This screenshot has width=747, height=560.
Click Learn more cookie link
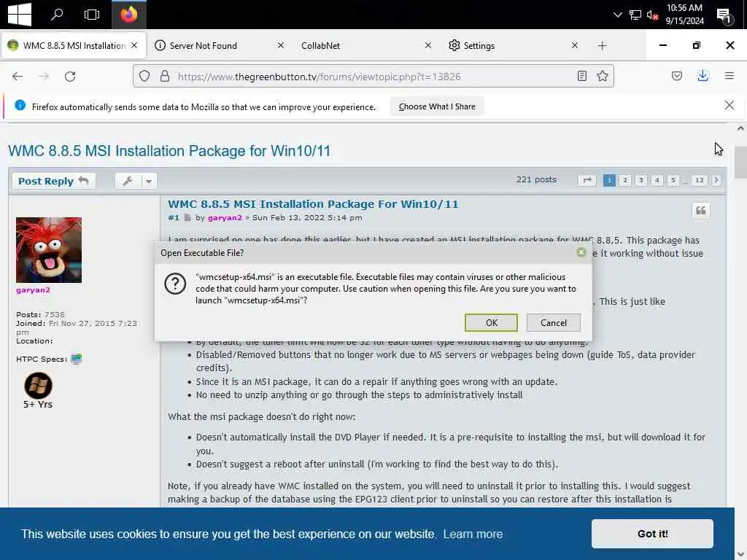(x=473, y=534)
